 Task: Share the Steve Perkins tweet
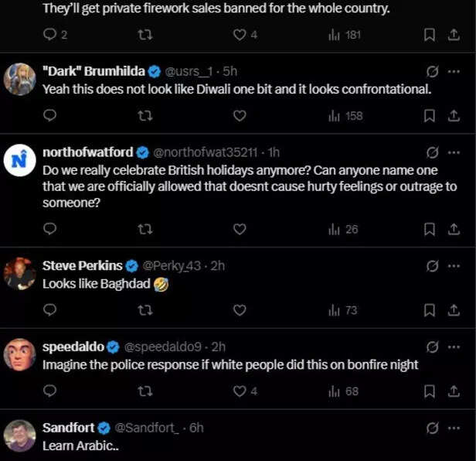pyautogui.click(x=454, y=310)
